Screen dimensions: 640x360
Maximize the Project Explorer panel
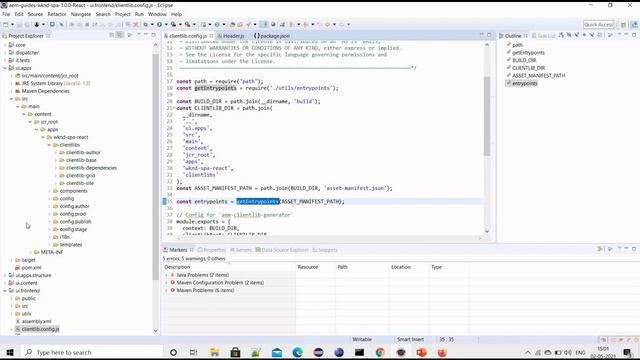[x=153, y=35]
